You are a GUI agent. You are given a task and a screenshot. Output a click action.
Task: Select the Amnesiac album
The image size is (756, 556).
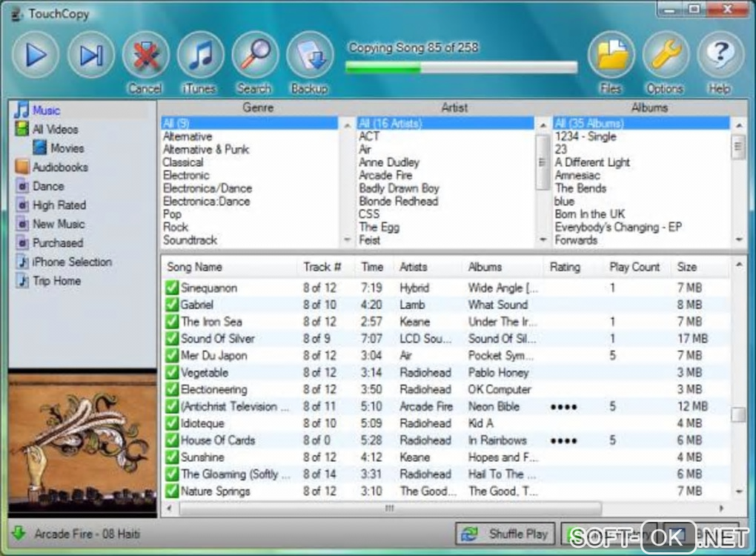pos(577,176)
